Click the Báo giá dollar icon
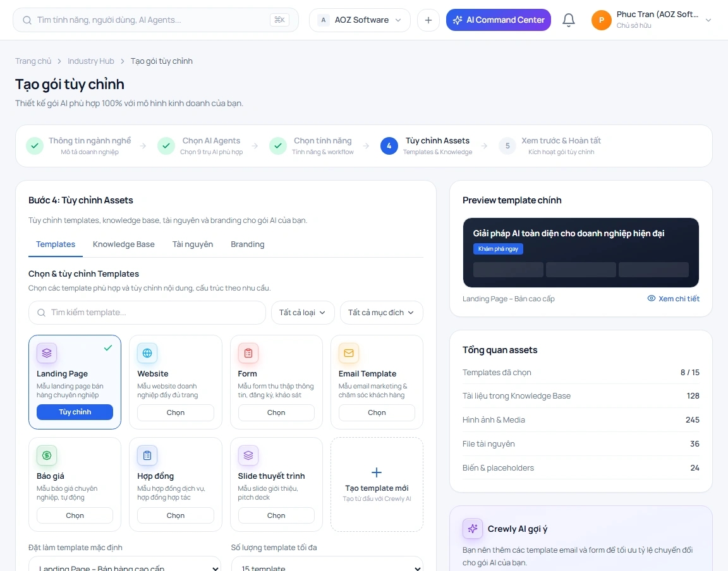 pos(47,455)
